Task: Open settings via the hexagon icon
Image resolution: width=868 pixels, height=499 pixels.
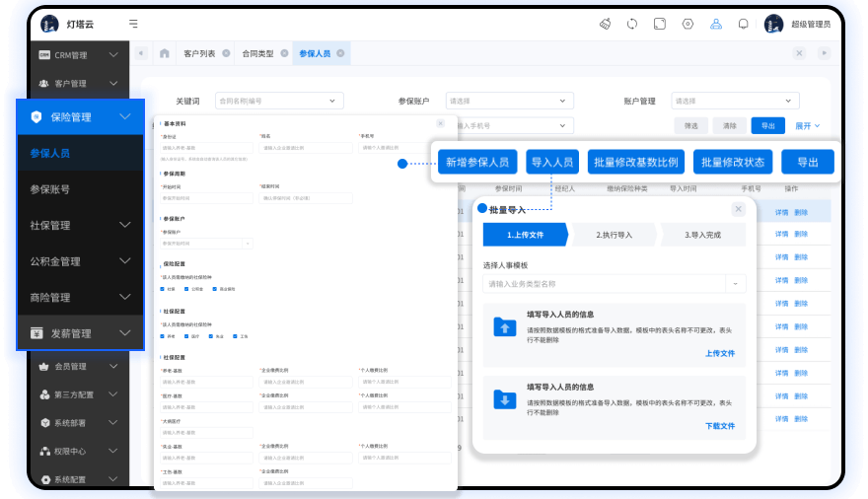Action: pyautogui.click(x=687, y=24)
